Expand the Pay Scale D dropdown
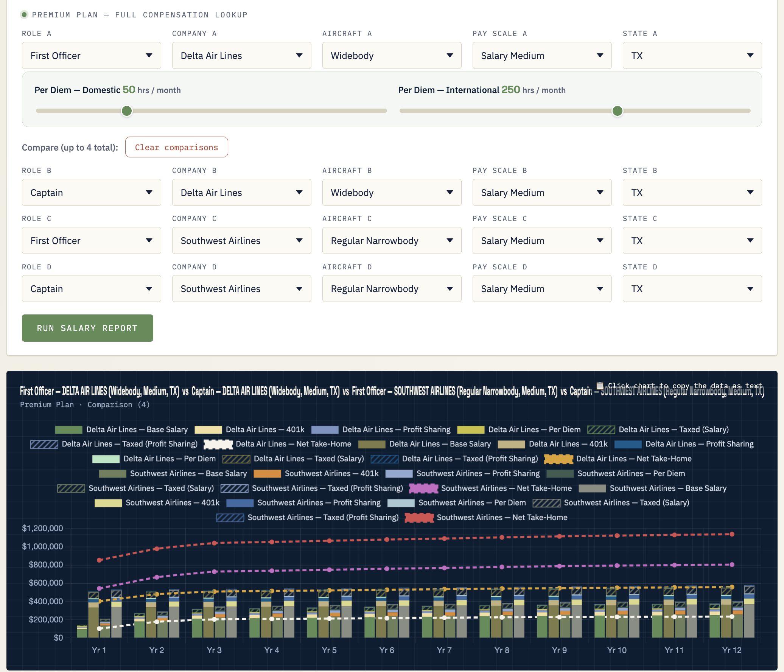 pyautogui.click(x=542, y=289)
